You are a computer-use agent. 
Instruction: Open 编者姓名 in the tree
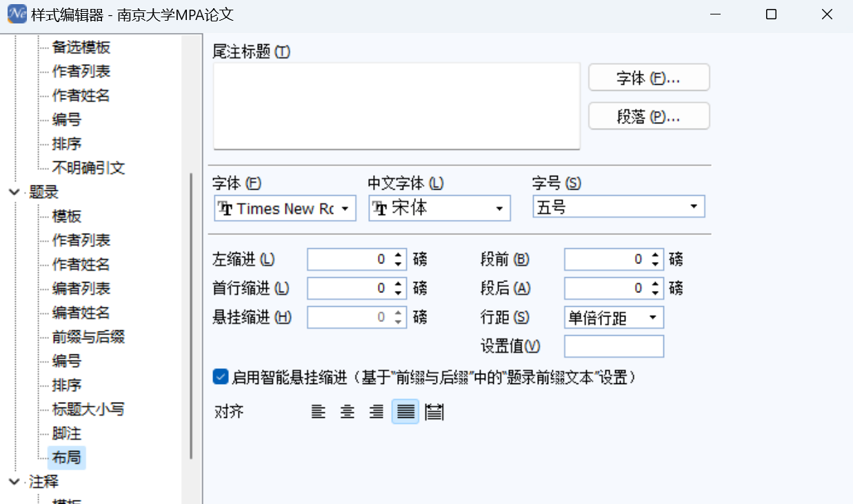coord(81,313)
